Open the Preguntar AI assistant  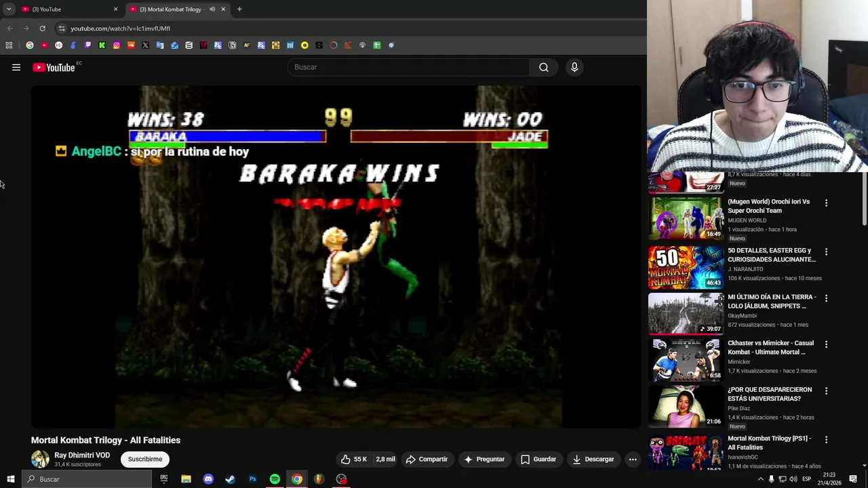(484, 459)
